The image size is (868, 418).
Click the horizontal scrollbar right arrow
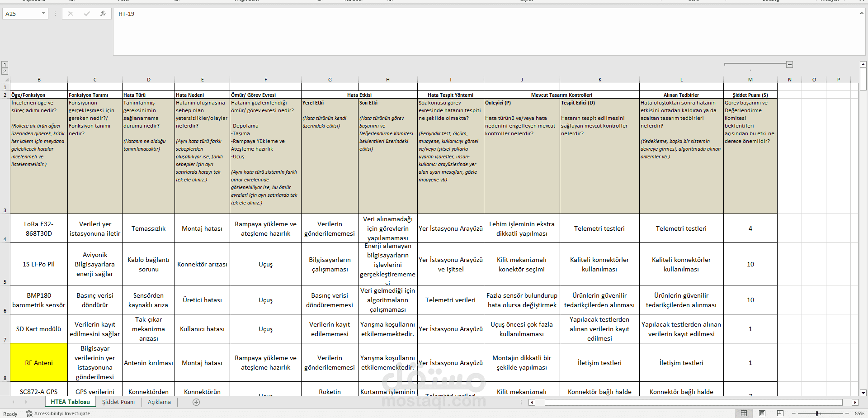(x=855, y=402)
